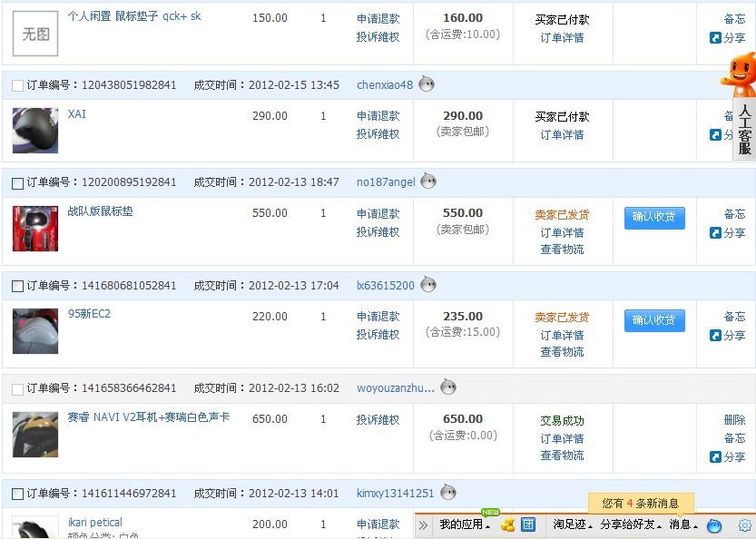Confirm receipt for 战队版鼠标垫 order
The height and width of the screenshot is (539, 756).
(654, 218)
